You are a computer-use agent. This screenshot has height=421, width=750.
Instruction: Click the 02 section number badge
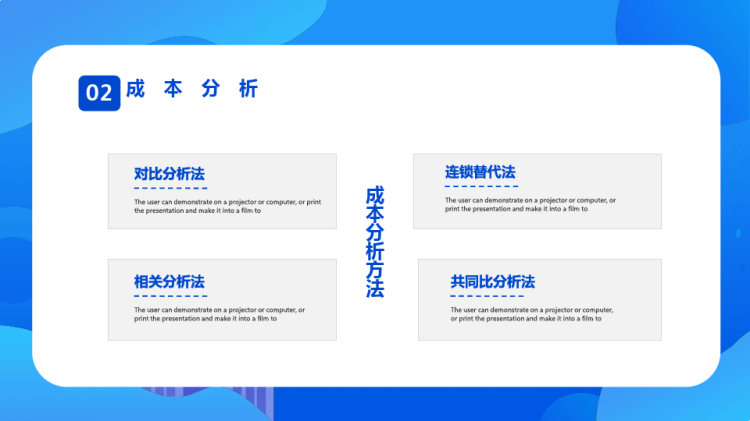pyautogui.click(x=99, y=93)
